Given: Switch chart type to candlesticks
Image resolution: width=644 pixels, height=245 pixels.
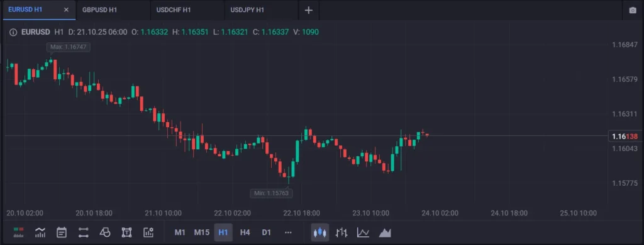Looking at the screenshot, I should [x=320, y=232].
